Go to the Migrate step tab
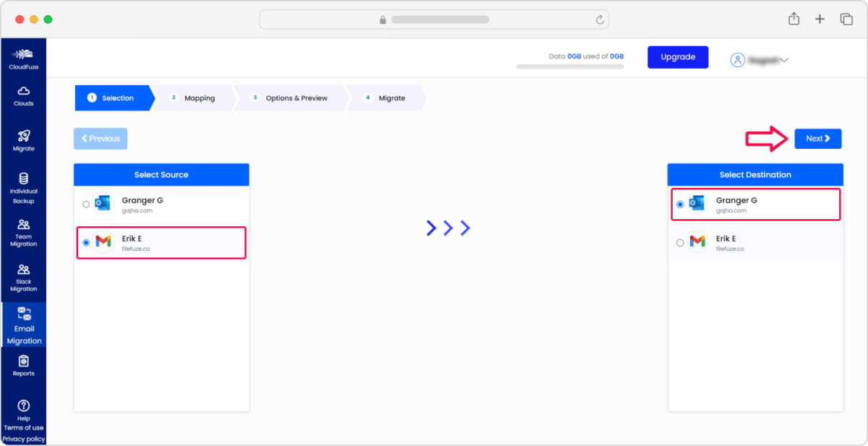The image size is (868, 446). tap(388, 98)
